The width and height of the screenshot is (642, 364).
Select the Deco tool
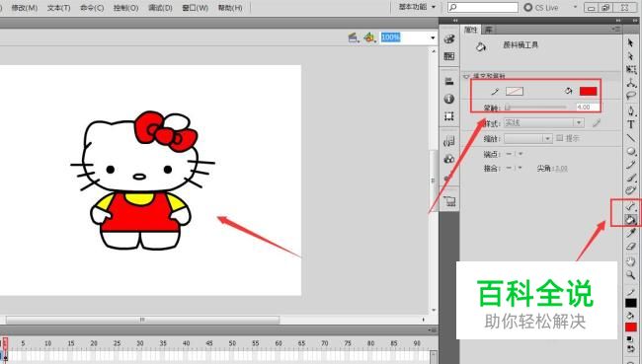[x=631, y=189]
